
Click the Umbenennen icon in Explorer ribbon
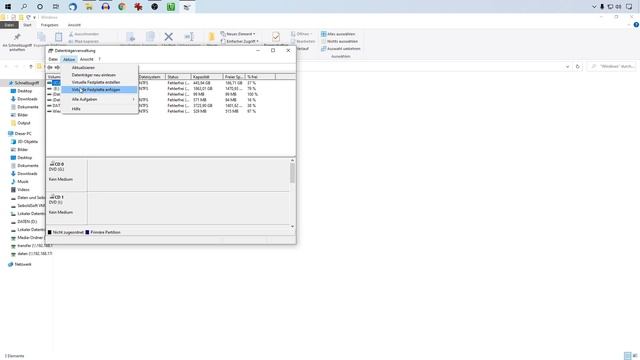[x=189, y=37]
